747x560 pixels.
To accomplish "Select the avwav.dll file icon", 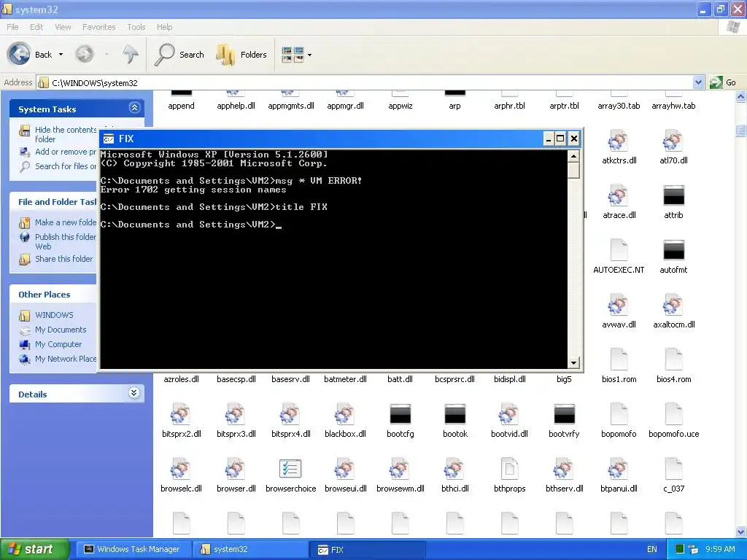I will [x=619, y=306].
